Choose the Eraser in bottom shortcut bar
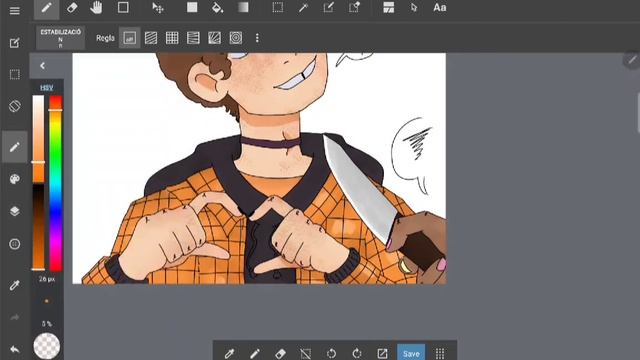 tap(280, 353)
